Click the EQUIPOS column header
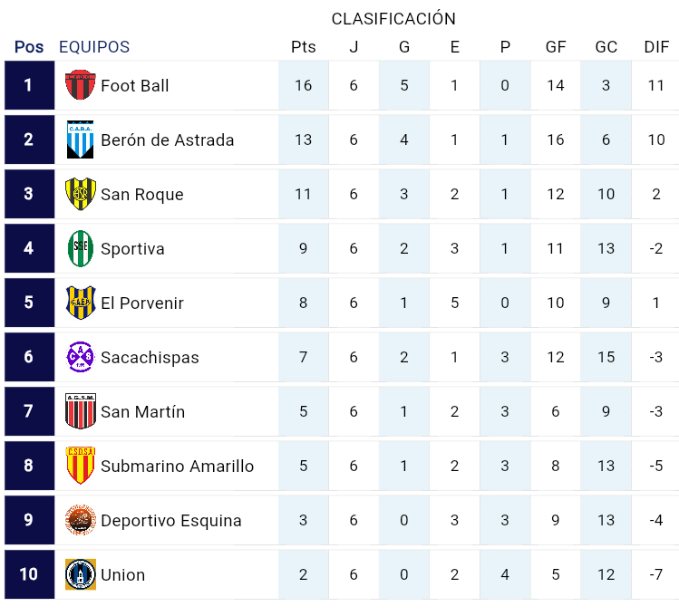 (x=94, y=47)
